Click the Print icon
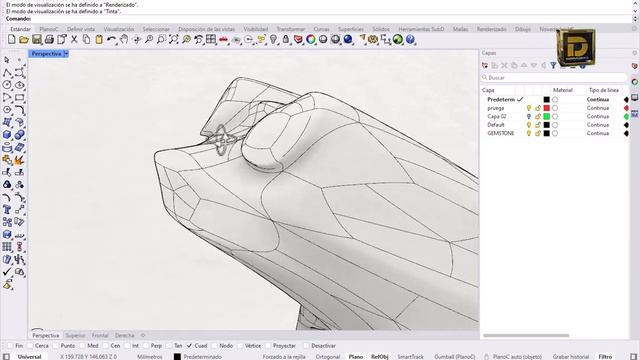The width and height of the screenshot is (640, 360). click(x=49, y=40)
